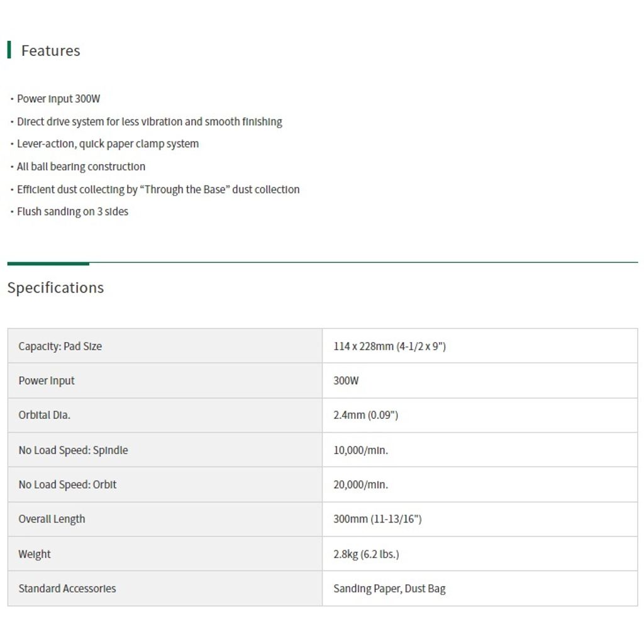Select the 'Power input 300W' feature line
The width and height of the screenshot is (644, 644).
coord(58,99)
